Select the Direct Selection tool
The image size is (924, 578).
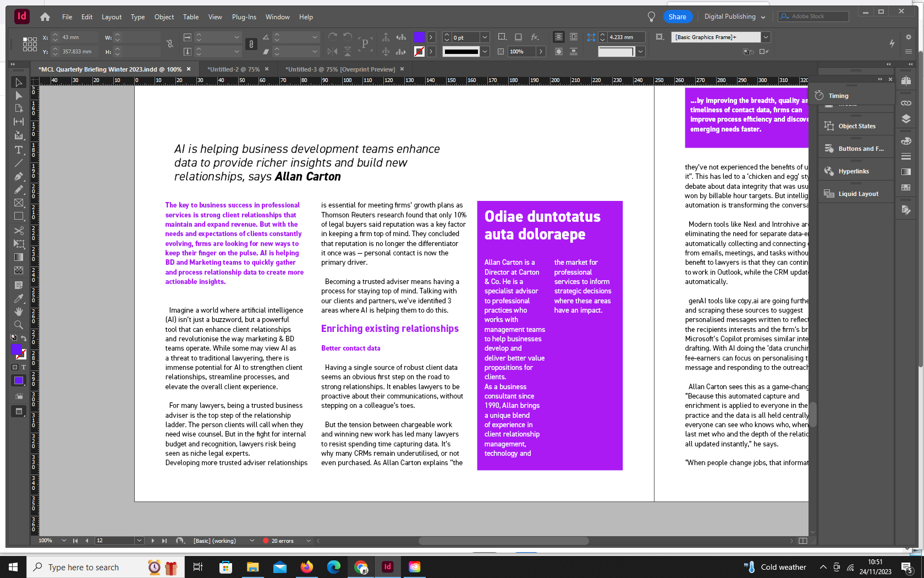[18, 95]
